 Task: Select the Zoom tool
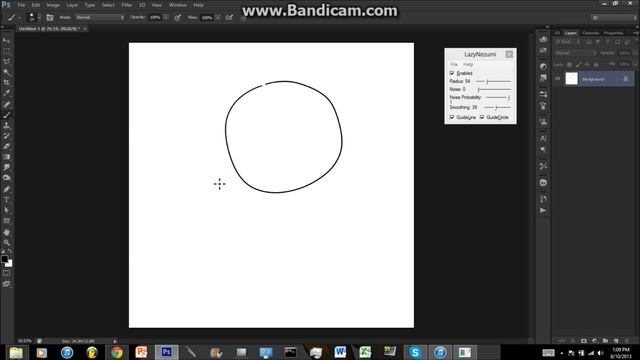coord(7,242)
